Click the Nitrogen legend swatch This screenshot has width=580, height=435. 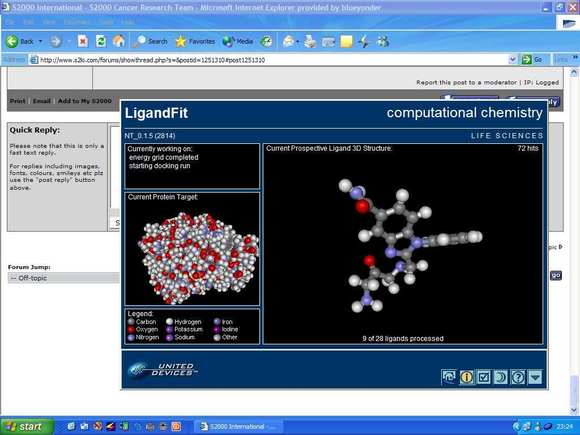131,337
